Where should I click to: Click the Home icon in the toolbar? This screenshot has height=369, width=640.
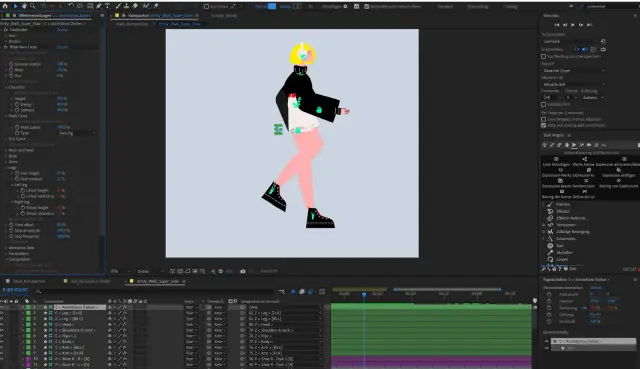[x=5, y=6]
